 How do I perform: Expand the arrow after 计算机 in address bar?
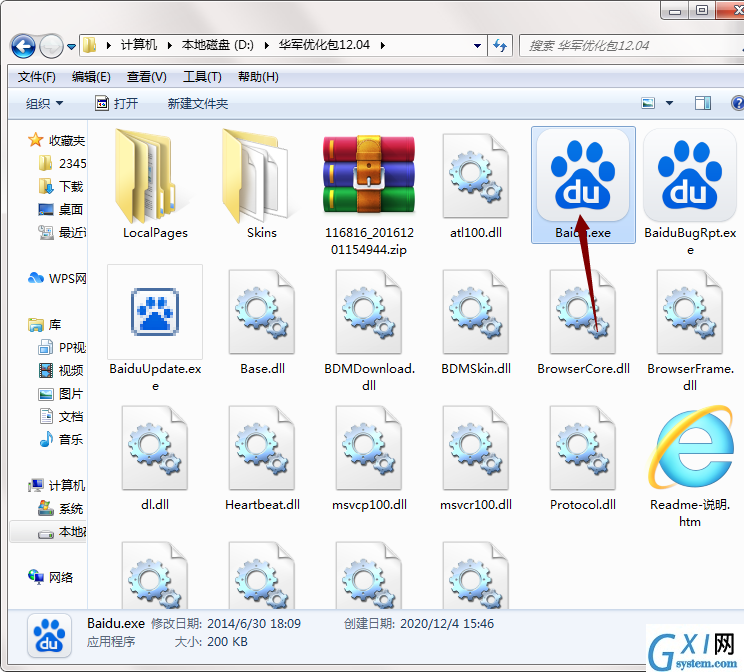169,46
